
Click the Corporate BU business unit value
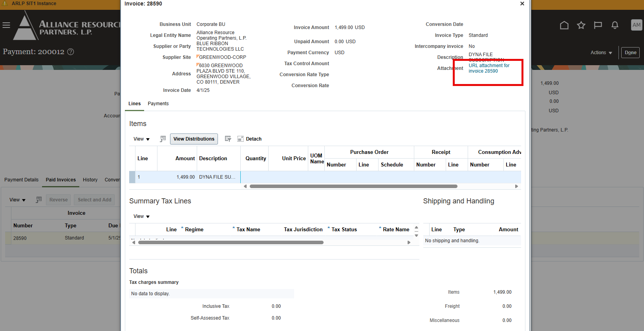[x=211, y=24]
